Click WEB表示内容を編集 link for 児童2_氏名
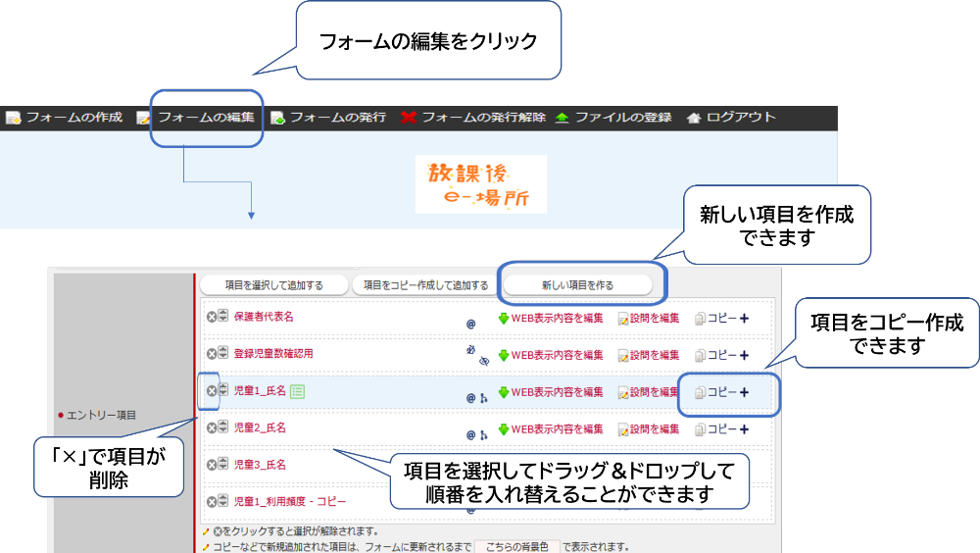 pos(557,429)
